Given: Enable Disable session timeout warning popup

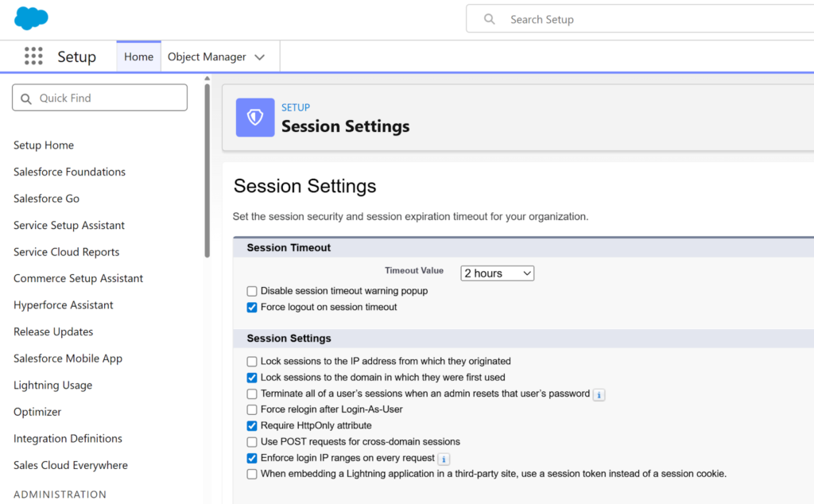Looking at the screenshot, I should coord(252,292).
